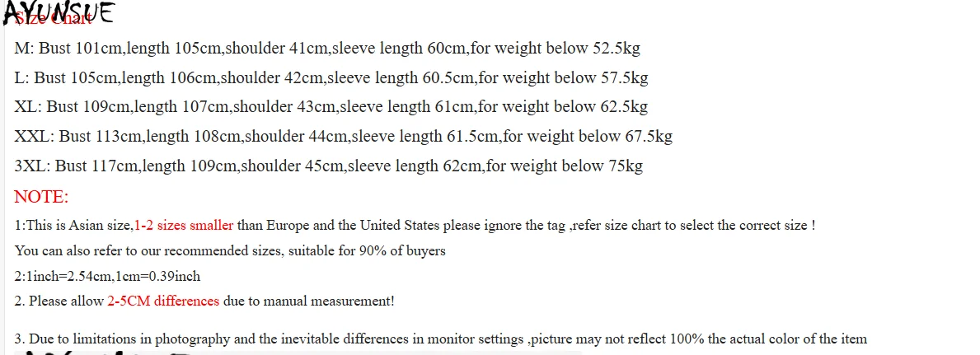Click the red NOTE: heading
This screenshot has height=355, width=980.
tap(41, 197)
